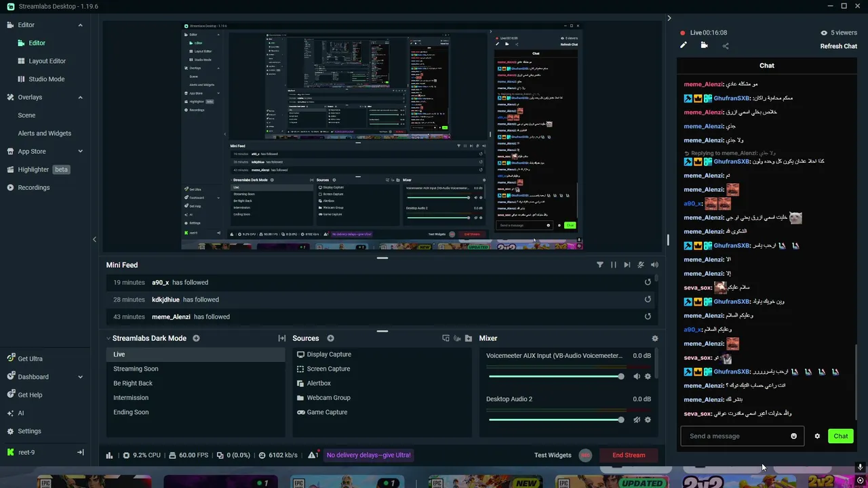Collapse the Overlays sidebar section

tap(80, 97)
